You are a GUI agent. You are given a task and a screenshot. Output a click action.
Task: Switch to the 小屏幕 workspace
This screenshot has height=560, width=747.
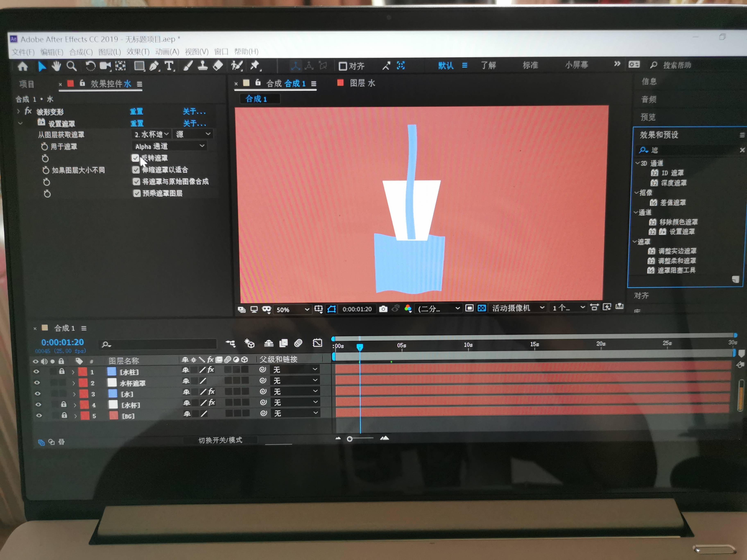pyautogui.click(x=576, y=65)
